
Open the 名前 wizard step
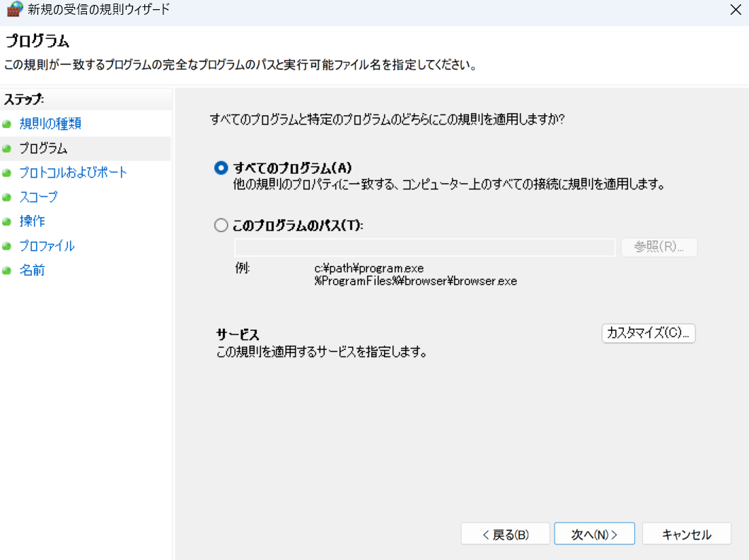click(33, 270)
